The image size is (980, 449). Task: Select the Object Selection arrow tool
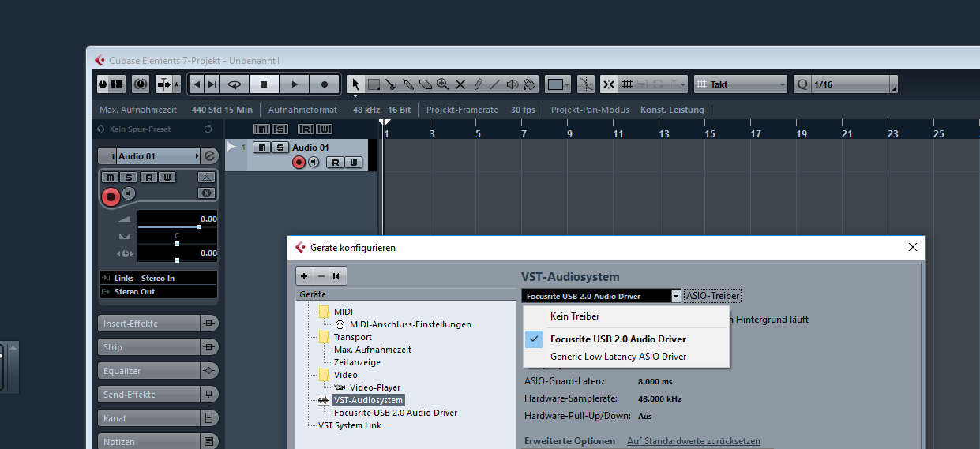[355, 84]
